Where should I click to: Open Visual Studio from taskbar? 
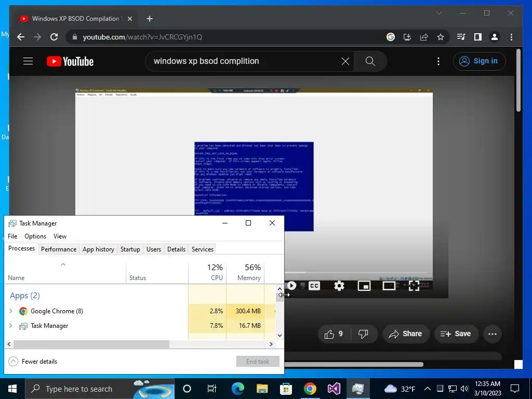[334, 389]
